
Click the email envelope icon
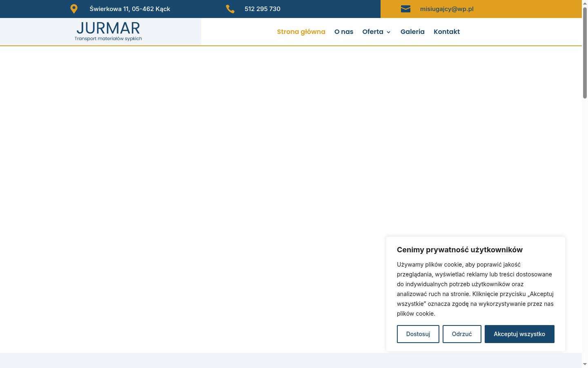click(x=405, y=9)
